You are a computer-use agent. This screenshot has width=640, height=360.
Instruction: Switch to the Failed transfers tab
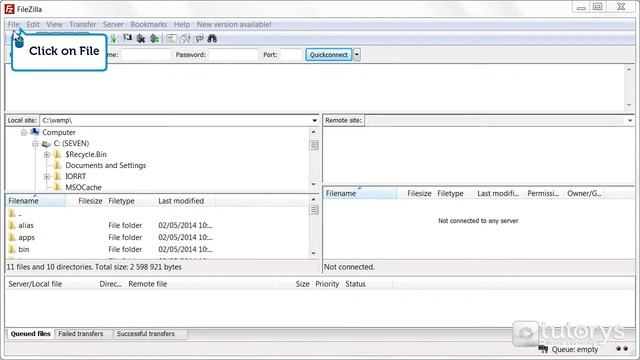[81, 334]
